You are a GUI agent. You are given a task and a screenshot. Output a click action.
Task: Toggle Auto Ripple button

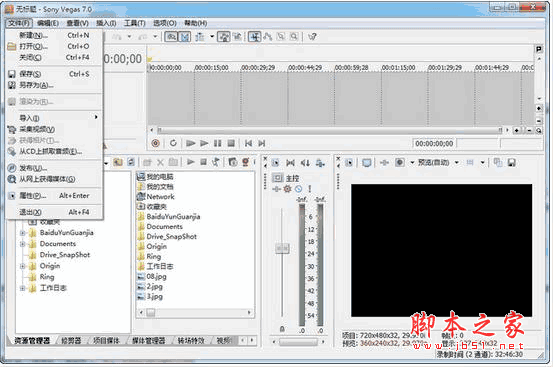(x=200, y=36)
